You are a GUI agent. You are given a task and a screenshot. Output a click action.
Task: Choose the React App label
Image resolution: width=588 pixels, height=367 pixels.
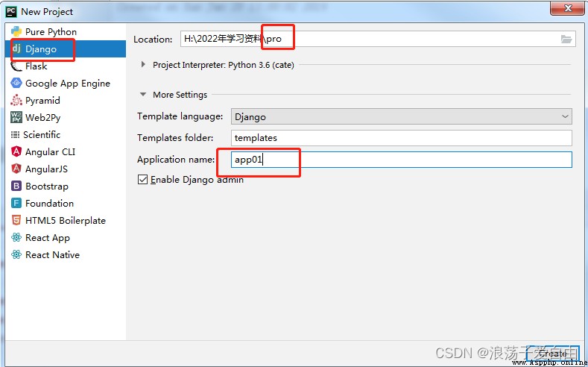click(x=48, y=238)
